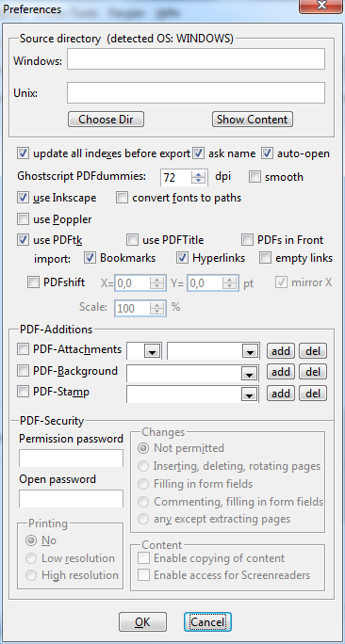Viewport: 345px width, 644px height.
Task: Click del for PDF-Attachments
Action: 313,351
